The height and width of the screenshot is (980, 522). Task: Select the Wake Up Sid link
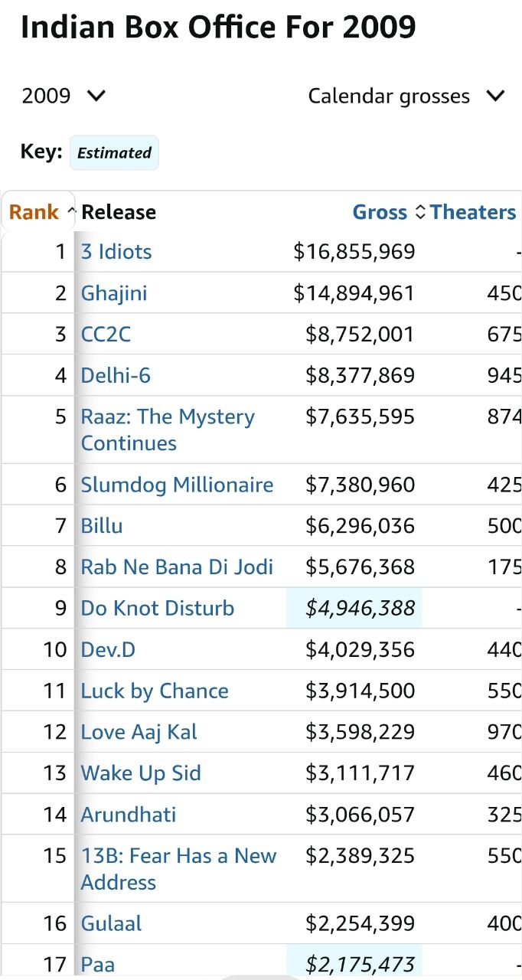(x=141, y=773)
